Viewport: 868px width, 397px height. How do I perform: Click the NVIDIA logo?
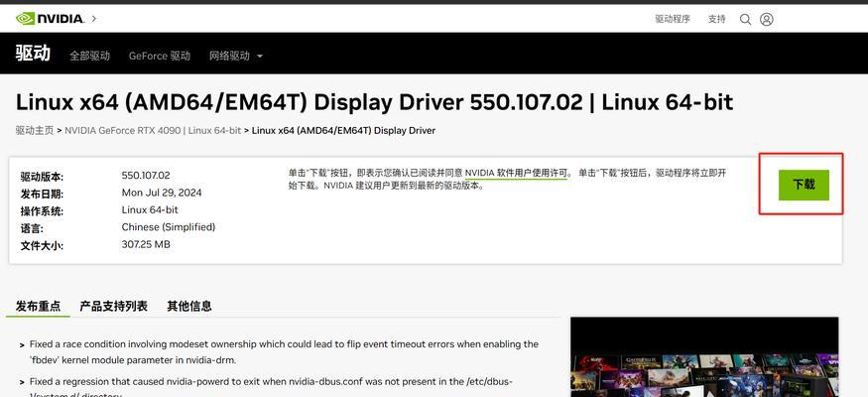tap(50, 19)
